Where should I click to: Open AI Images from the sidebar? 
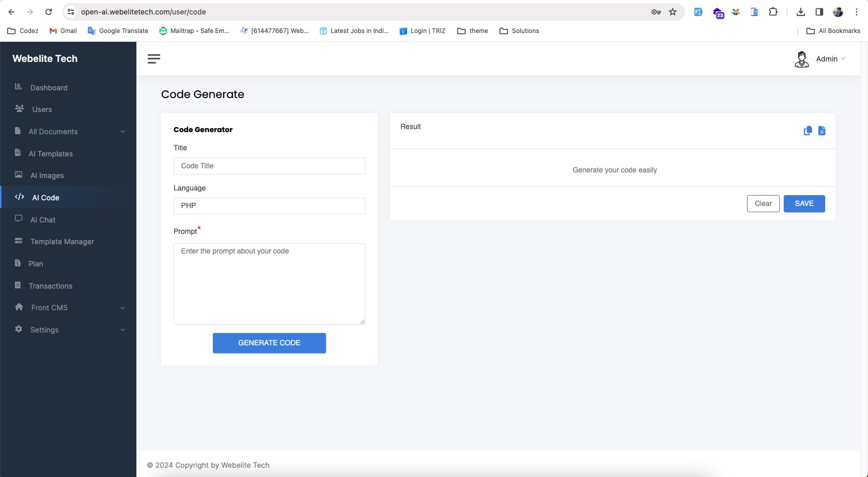[x=47, y=176]
